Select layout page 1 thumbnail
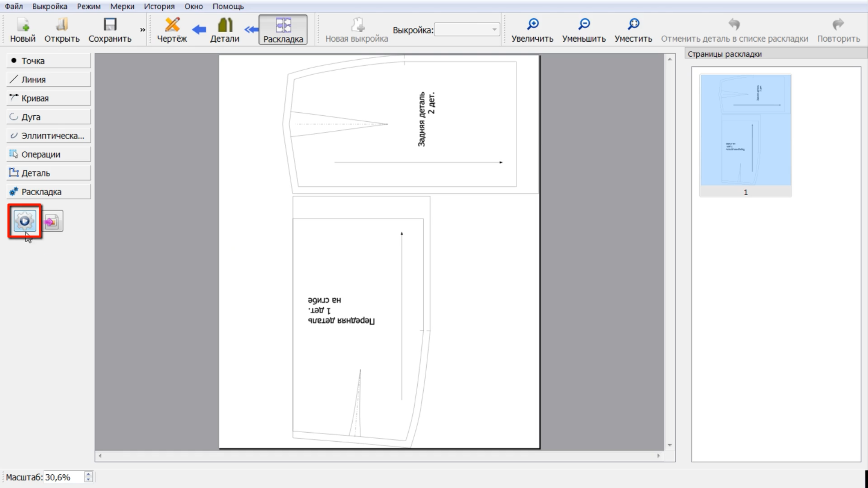This screenshot has height=488, width=868. coord(745,135)
